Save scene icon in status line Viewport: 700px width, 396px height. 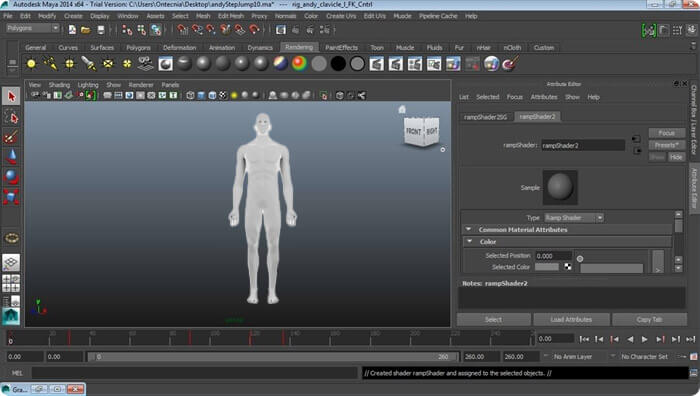coord(100,30)
